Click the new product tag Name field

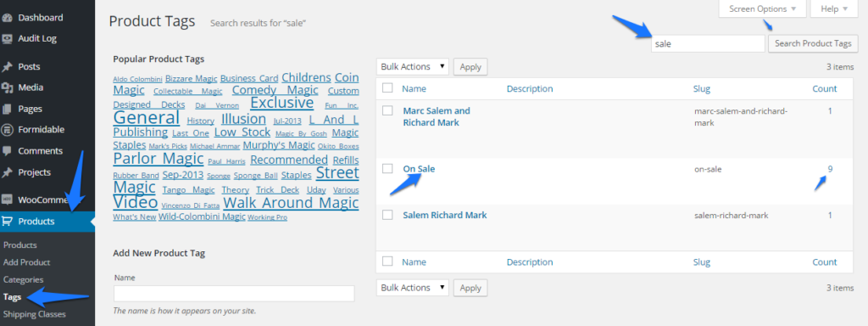[x=234, y=293]
